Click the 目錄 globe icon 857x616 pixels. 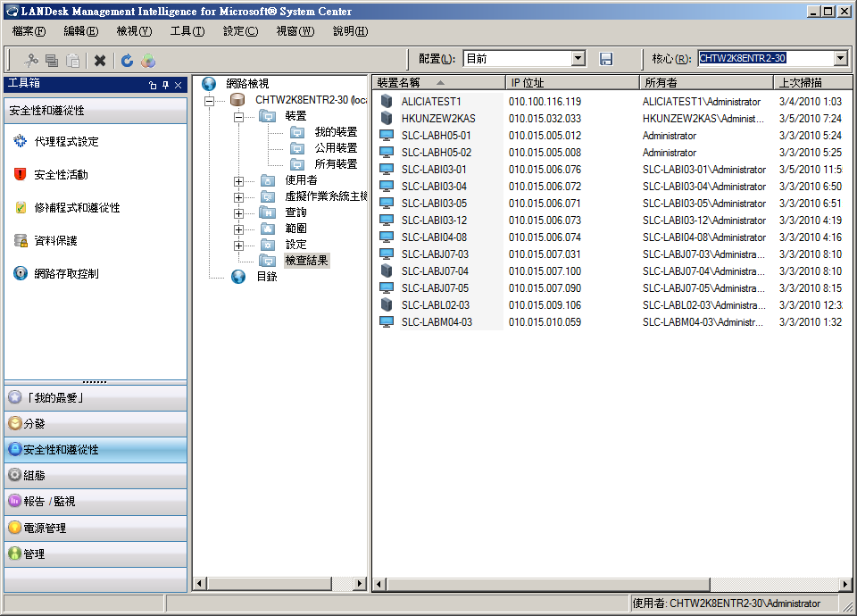tap(238, 277)
